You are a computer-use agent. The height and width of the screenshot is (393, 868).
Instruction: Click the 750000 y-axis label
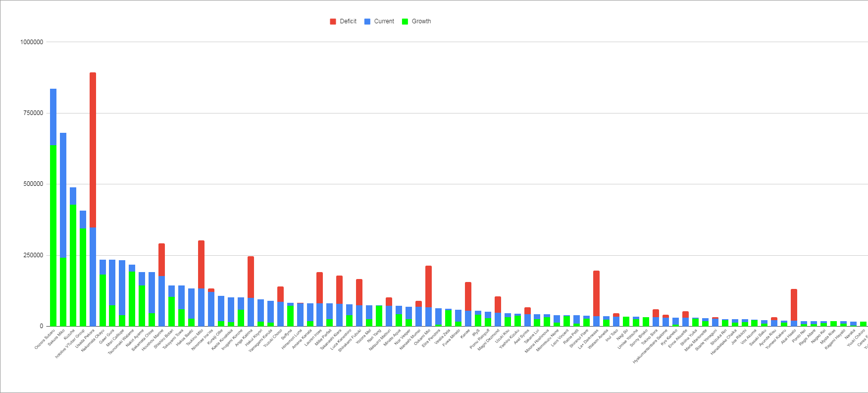33,113
